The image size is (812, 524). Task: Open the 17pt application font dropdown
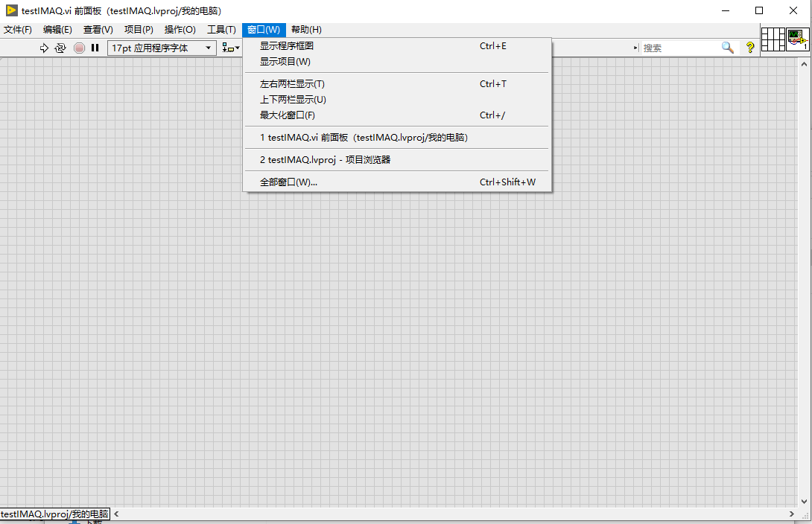[x=162, y=48]
